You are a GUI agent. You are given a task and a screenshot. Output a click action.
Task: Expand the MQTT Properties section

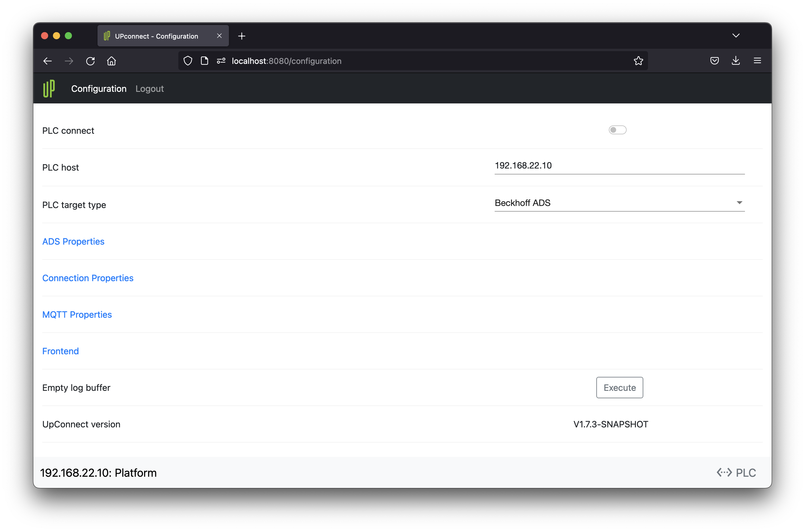[77, 314]
